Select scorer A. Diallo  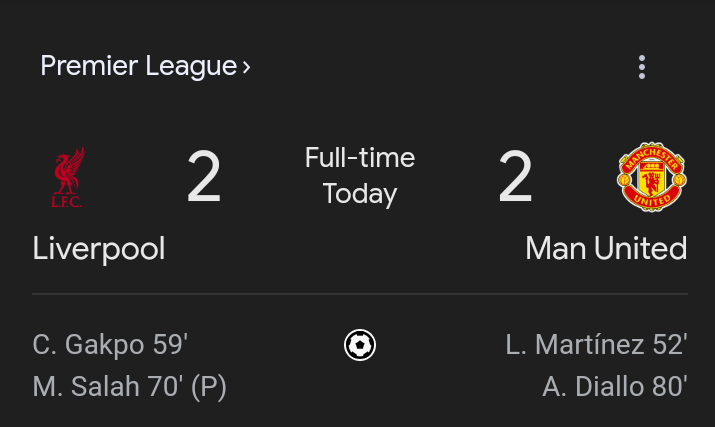coord(594,386)
